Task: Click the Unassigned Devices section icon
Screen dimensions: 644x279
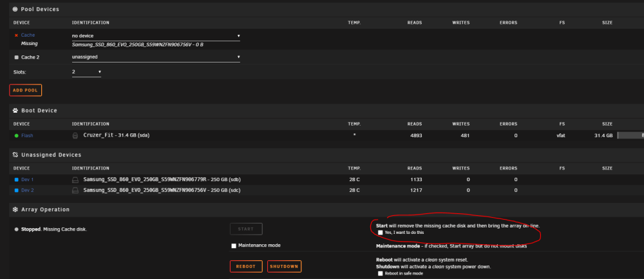Action: 15,155
